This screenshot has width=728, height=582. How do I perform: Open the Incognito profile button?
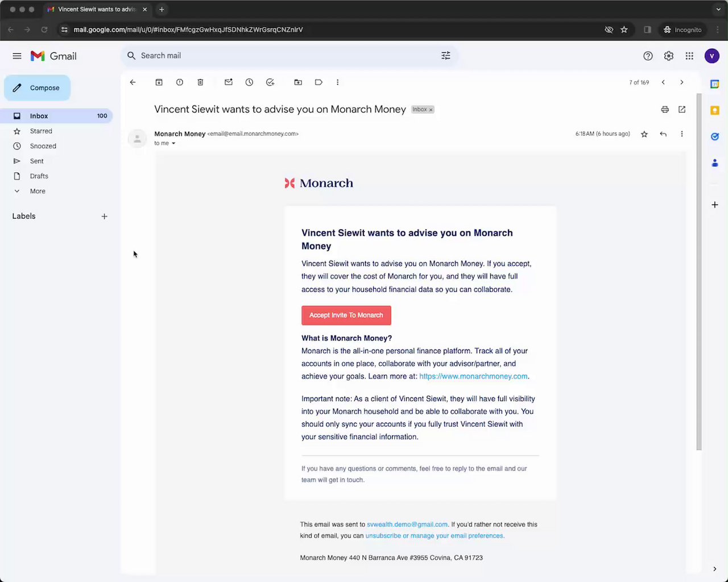(x=682, y=30)
